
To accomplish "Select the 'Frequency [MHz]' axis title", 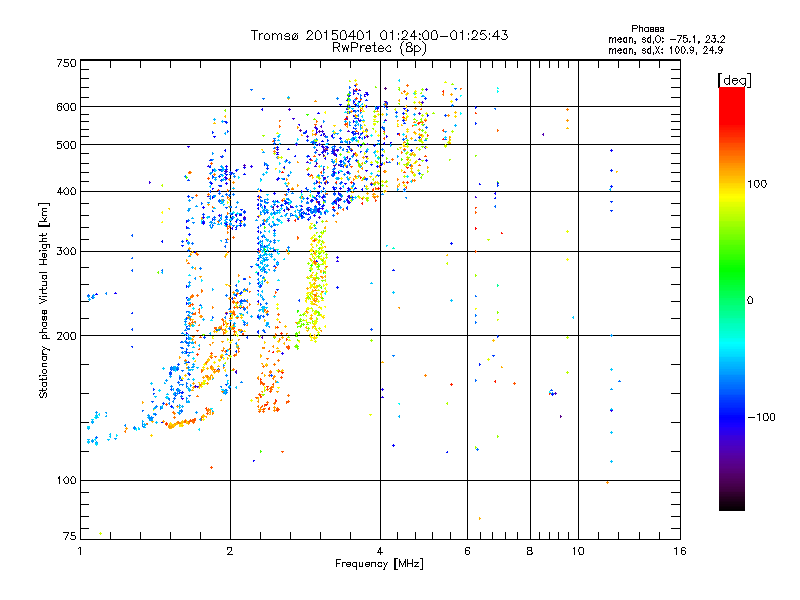I will coord(379,564).
